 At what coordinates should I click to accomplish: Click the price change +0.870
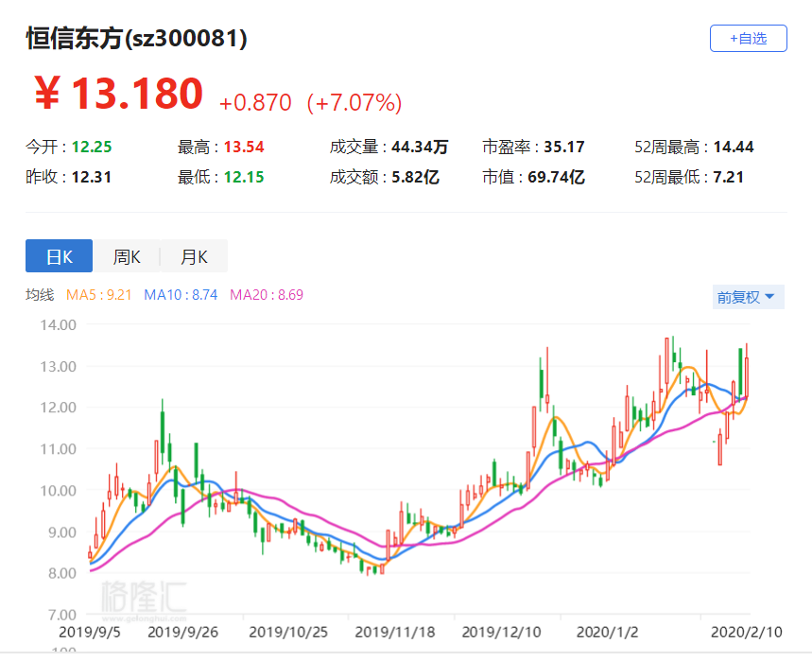(255, 102)
